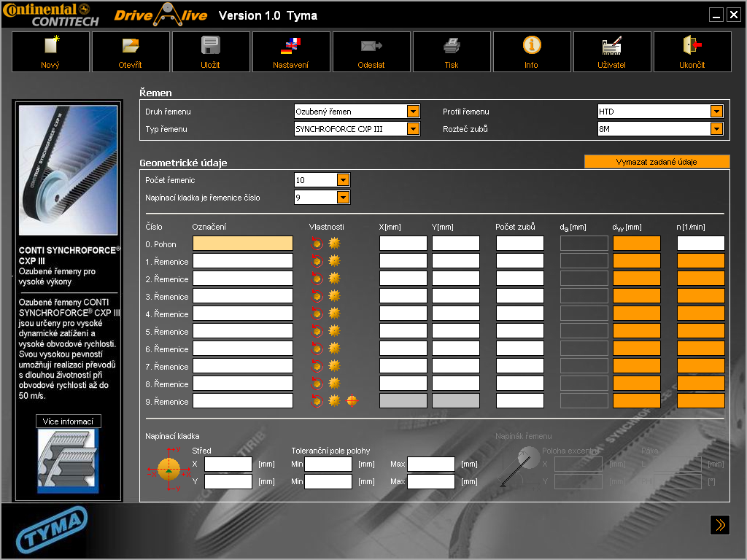The image size is (747, 560).
Task: Click the tensioner crosshair icon on 9. Řemenice
Action: tap(352, 401)
